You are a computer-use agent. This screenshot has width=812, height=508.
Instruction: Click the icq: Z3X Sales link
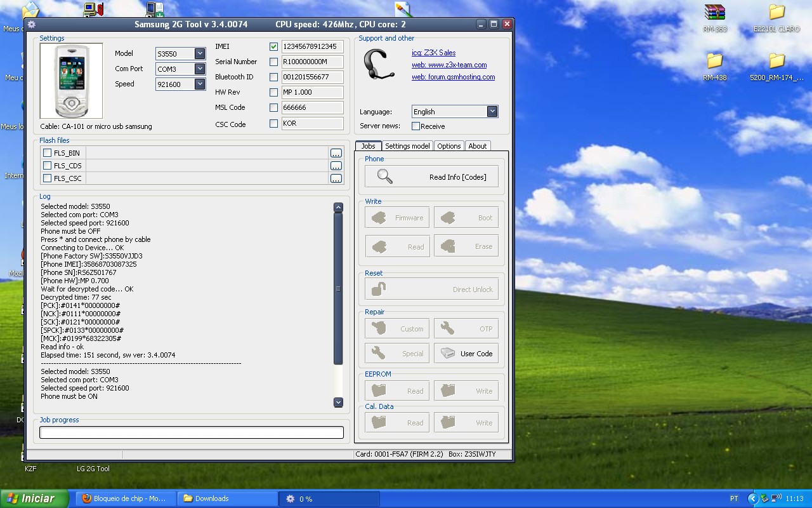point(433,53)
